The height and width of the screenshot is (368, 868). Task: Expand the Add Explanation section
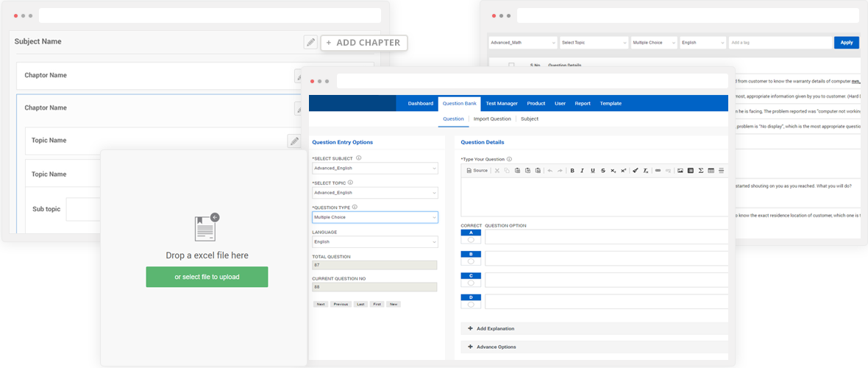(x=491, y=328)
